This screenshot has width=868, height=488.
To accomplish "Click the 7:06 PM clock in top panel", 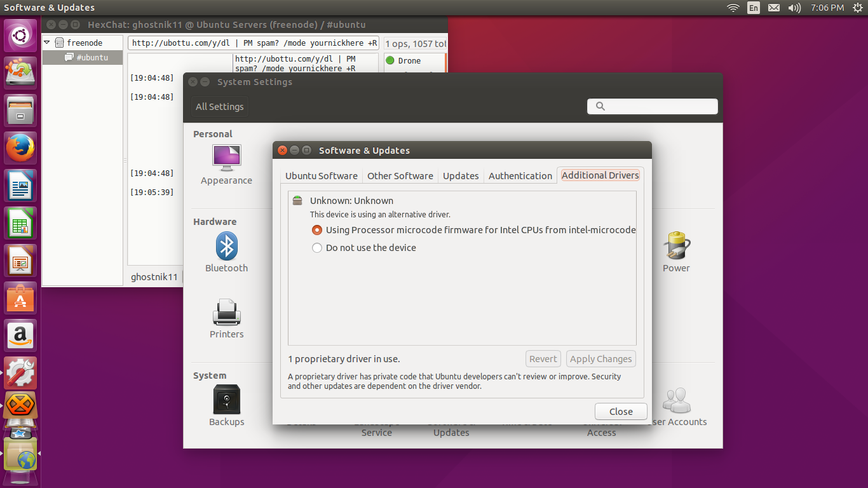I will pyautogui.click(x=827, y=8).
